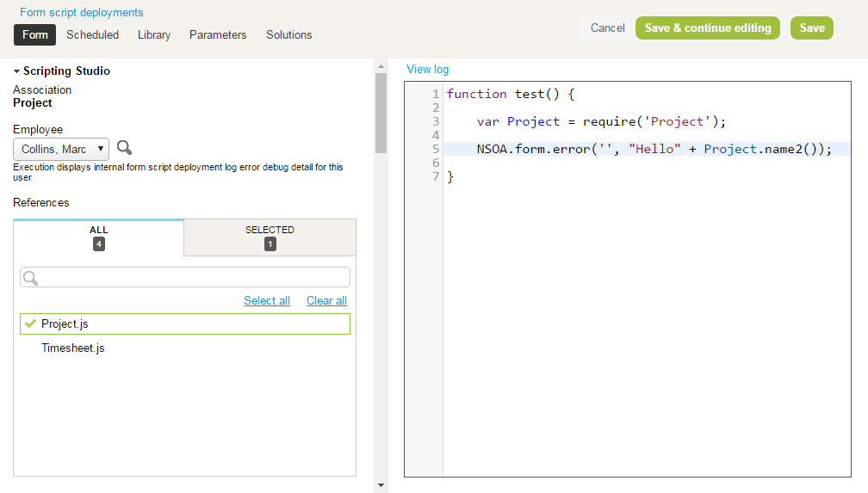The width and height of the screenshot is (868, 493).
Task: Click the Clear all link
Action: pyautogui.click(x=326, y=300)
